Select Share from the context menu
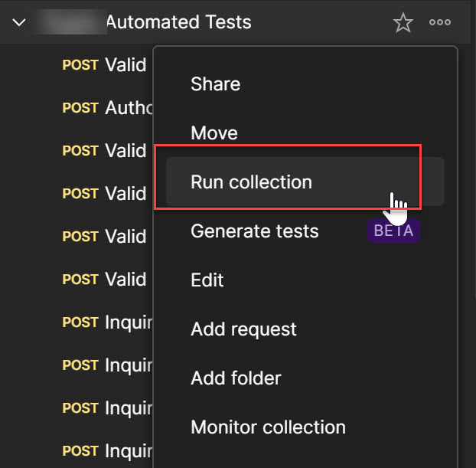The height and width of the screenshot is (468, 476). 215,84
